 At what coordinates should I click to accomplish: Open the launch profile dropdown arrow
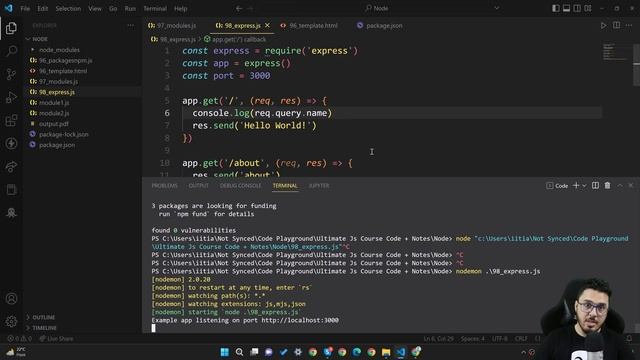[x=584, y=185]
